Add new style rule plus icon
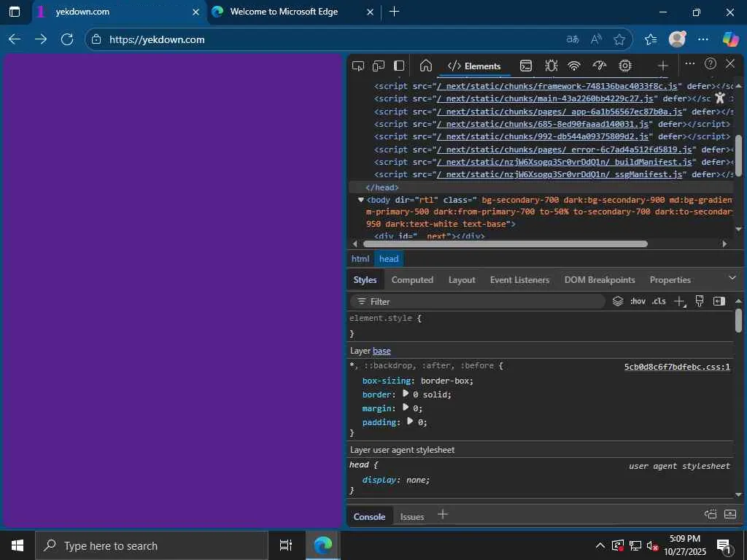This screenshot has height=560, width=747. coord(680,301)
